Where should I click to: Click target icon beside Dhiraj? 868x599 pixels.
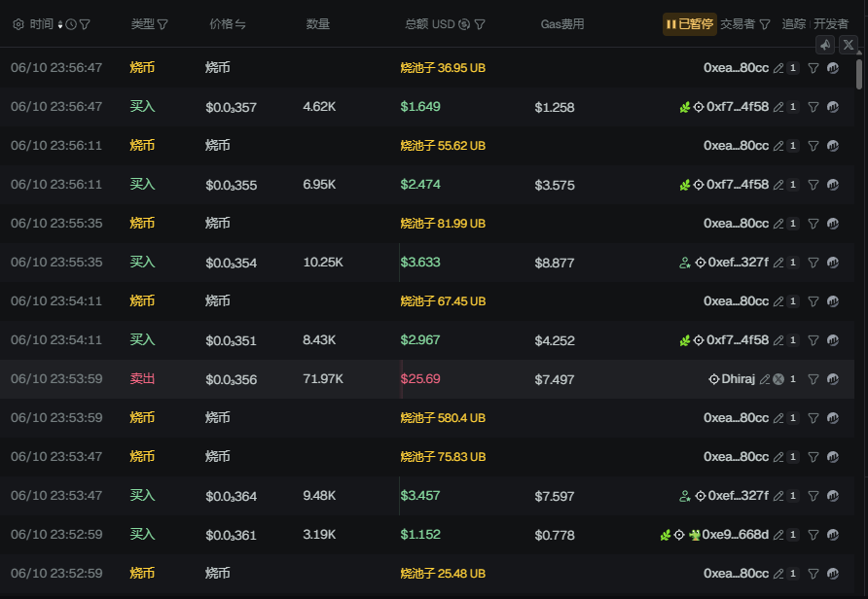coord(714,379)
